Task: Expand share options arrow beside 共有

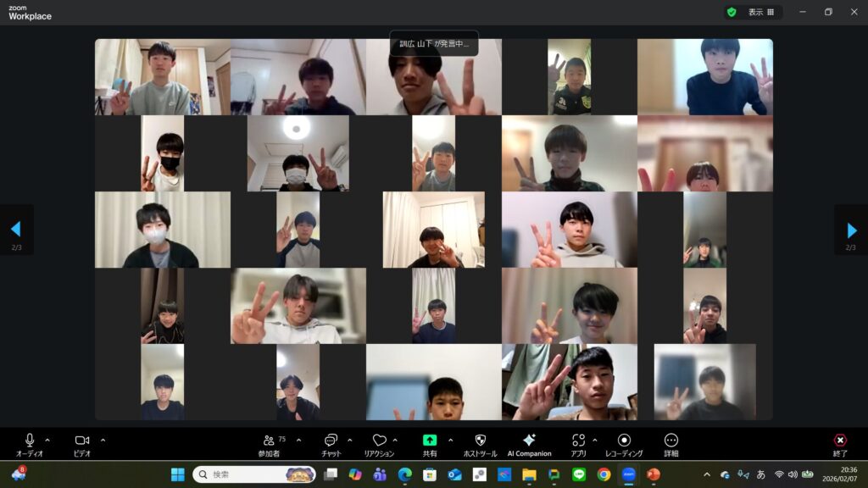Action: point(450,440)
